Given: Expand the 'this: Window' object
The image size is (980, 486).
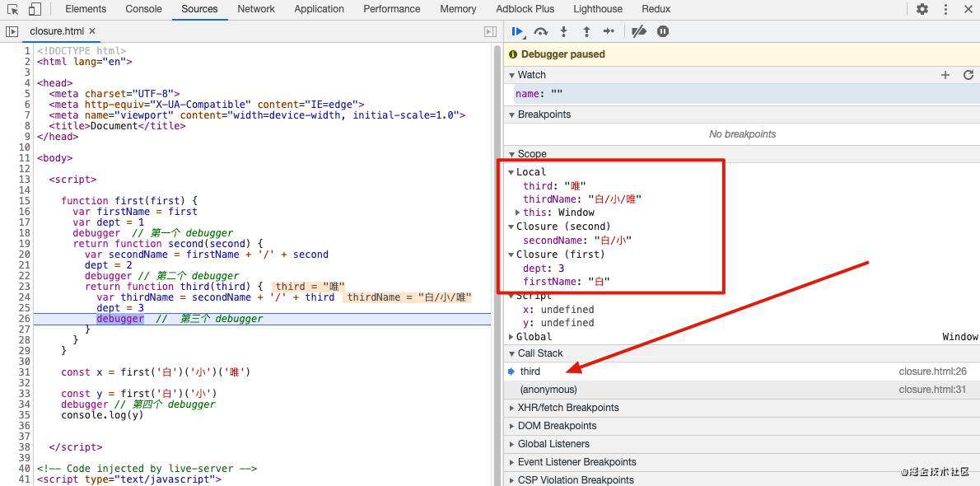Looking at the screenshot, I should coord(518,213).
